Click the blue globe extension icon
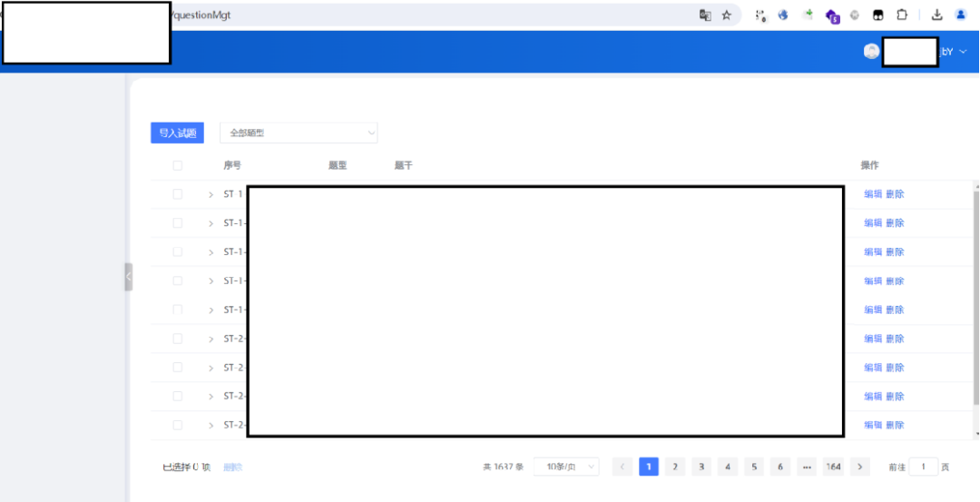 (783, 15)
